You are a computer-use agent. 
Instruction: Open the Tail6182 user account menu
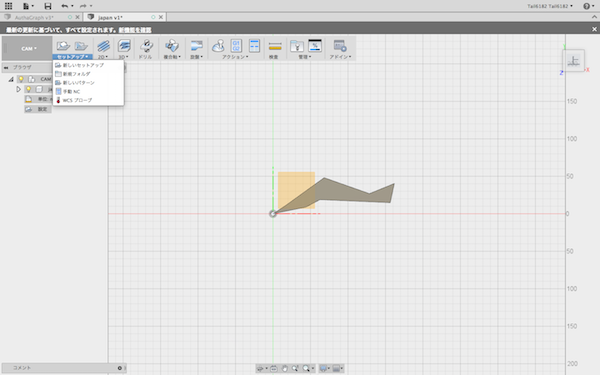coord(550,6)
